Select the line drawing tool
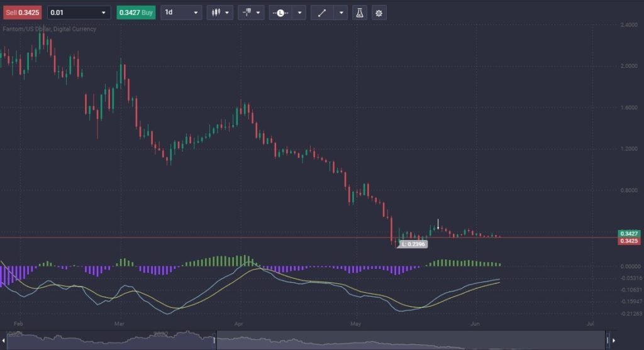 [321, 13]
